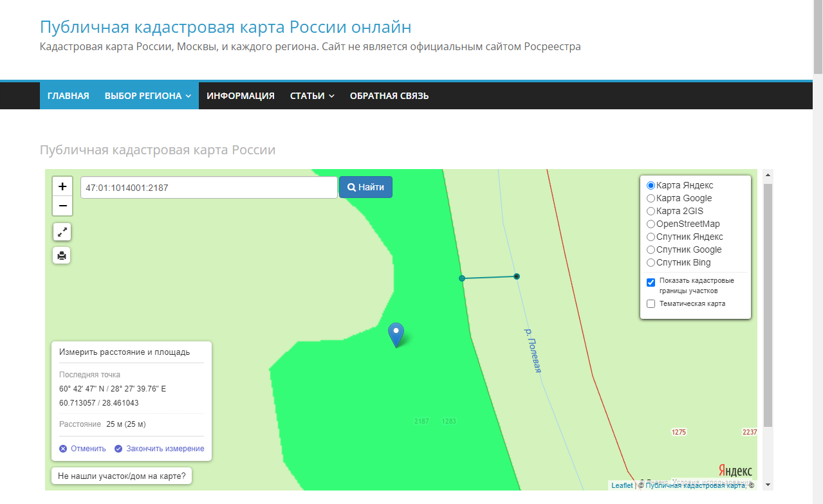Click the blue location pin marker
This screenshot has height=504, width=823.
(x=396, y=335)
